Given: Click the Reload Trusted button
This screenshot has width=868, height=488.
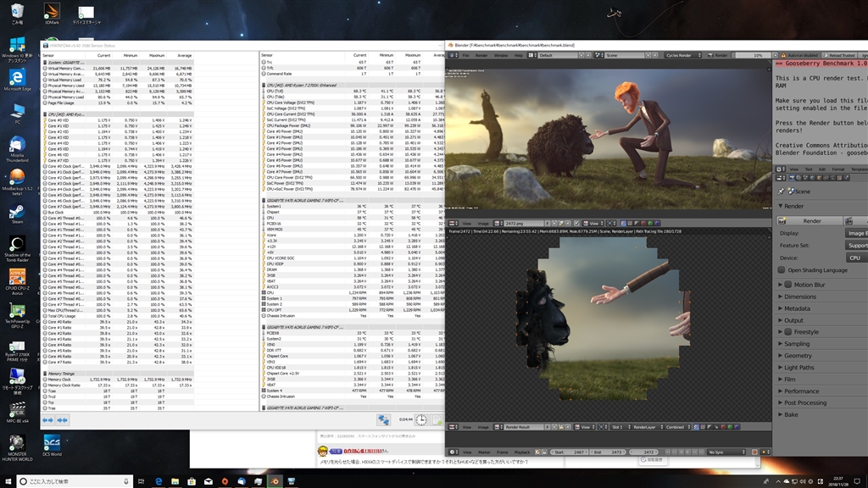Looking at the screenshot, I should 841,55.
